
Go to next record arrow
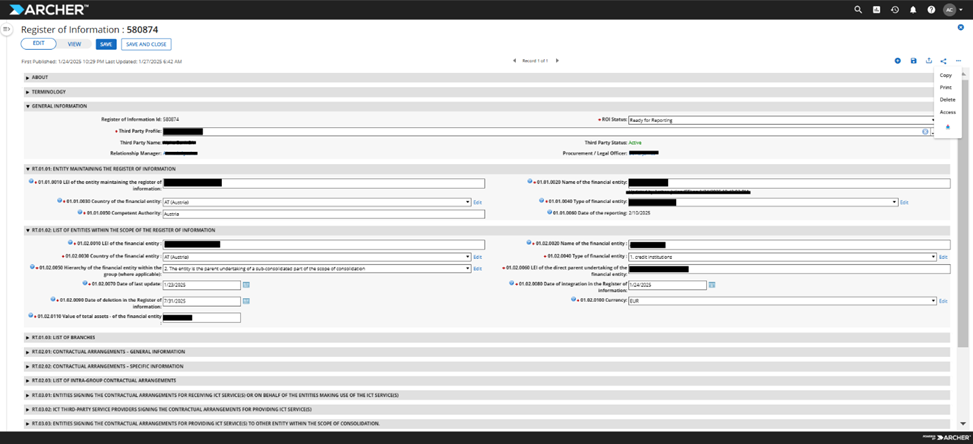click(557, 61)
